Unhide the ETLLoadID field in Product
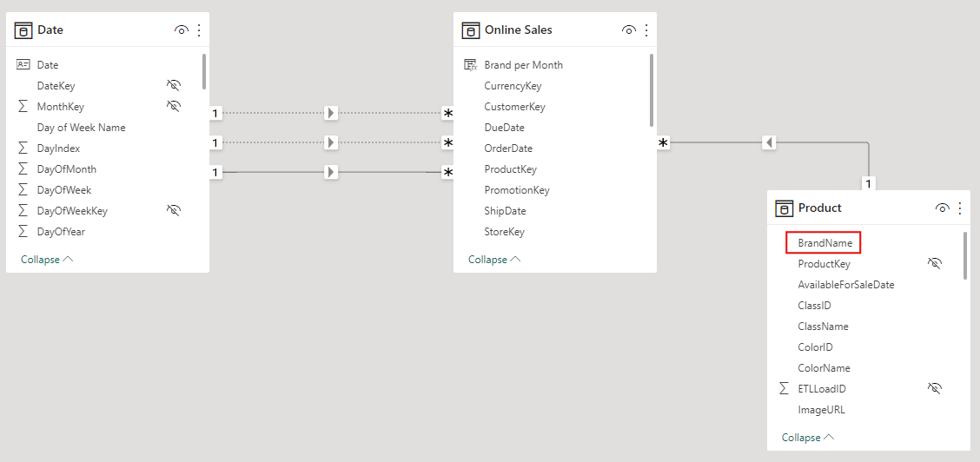980x462 pixels. [934, 389]
